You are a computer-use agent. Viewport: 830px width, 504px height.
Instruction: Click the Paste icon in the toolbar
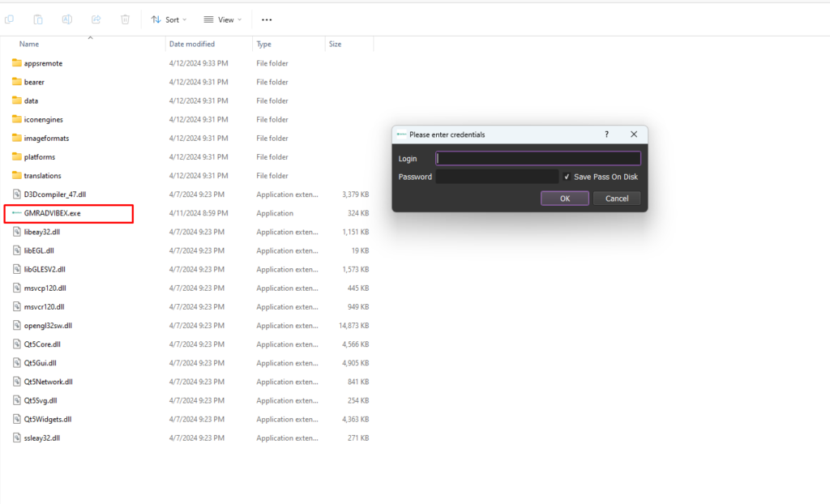click(x=38, y=19)
